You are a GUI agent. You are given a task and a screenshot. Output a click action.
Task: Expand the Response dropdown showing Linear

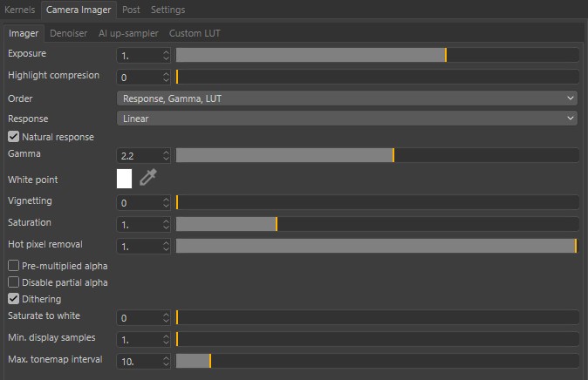[347, 119]
